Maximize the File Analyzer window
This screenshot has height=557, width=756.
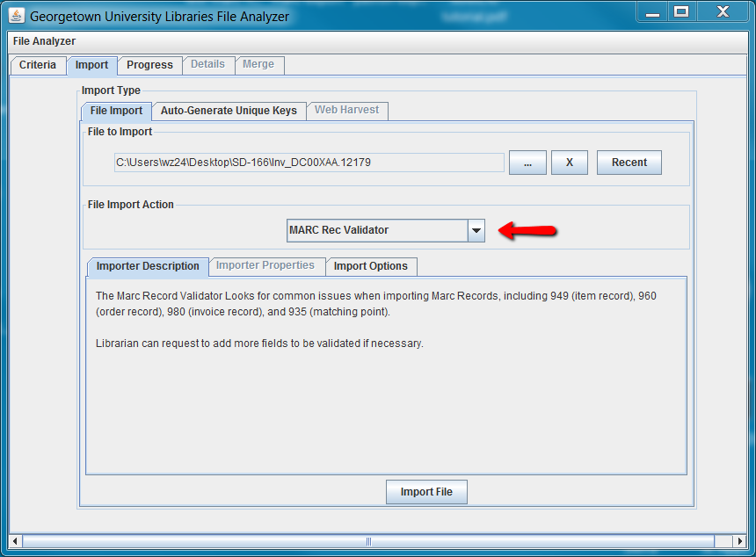coord(680,11)
